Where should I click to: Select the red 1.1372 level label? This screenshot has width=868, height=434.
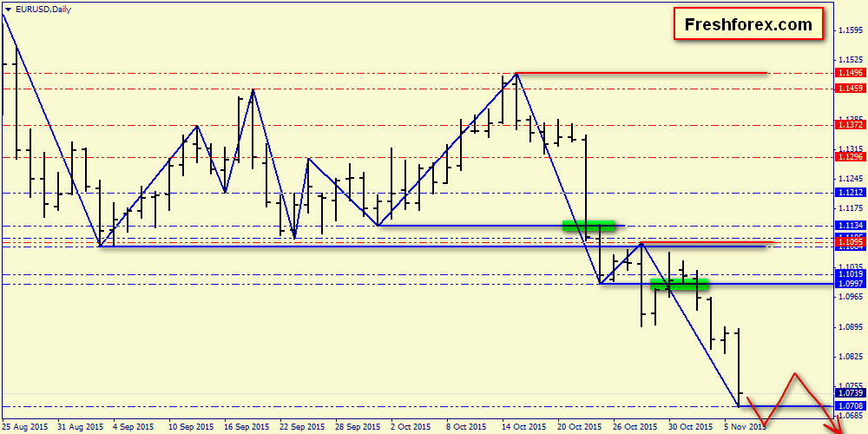tap(849, 125)
